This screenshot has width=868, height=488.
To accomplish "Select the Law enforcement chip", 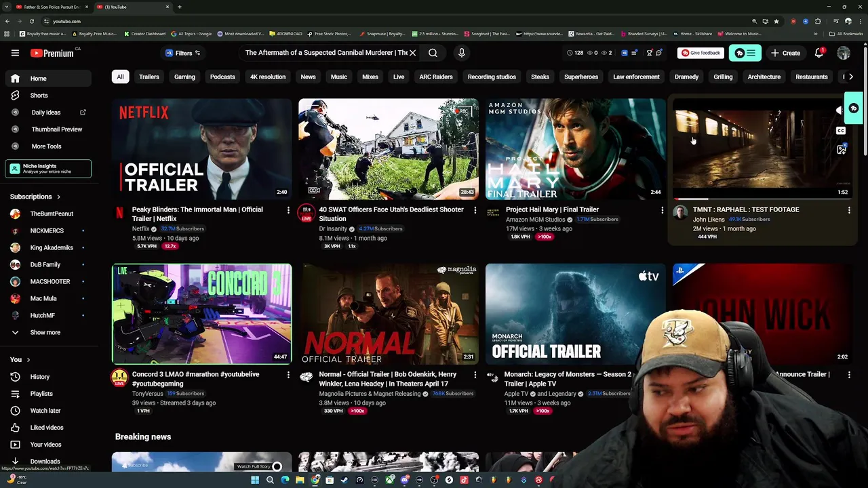I will [636, 77].
